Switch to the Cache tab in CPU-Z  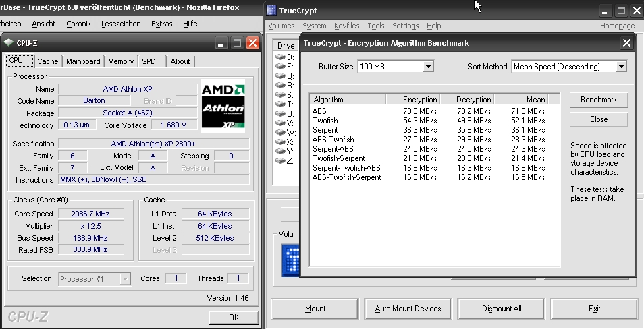pyautogui.click(x=48, y=61)
